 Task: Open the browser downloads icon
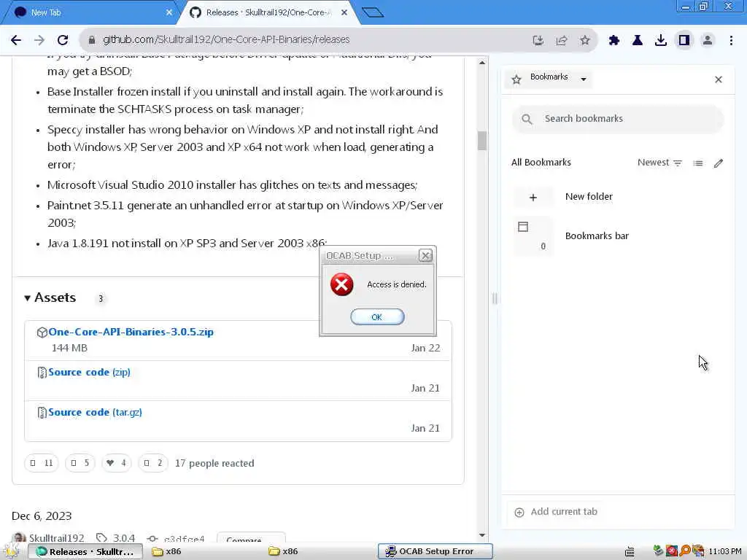(661, 41)
